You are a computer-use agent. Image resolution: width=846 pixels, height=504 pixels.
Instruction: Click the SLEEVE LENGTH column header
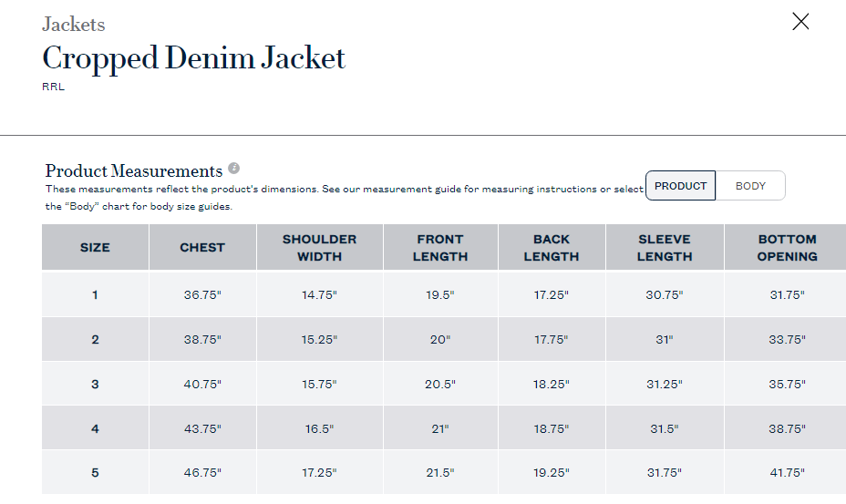[x=665, y=247]
